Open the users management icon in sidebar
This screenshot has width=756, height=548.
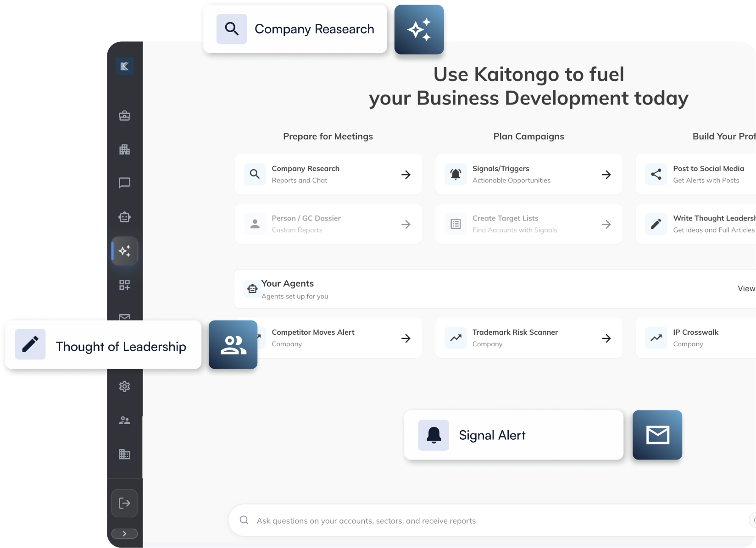124,421
